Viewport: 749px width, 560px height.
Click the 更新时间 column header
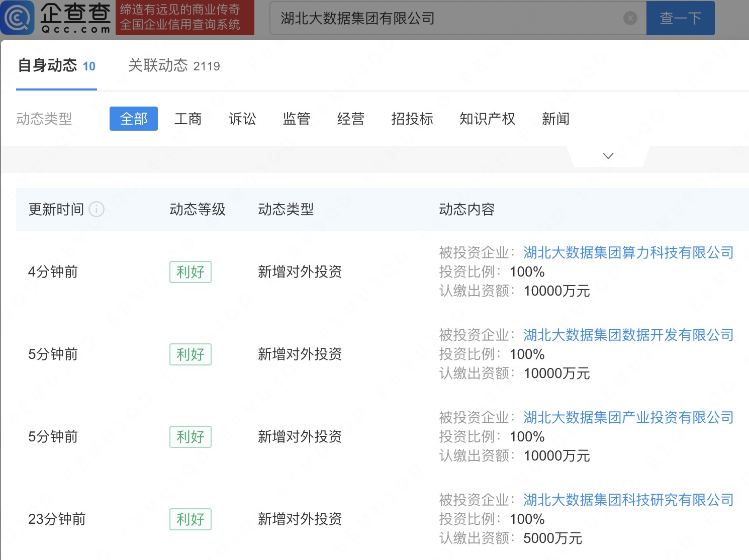[56, 209]
